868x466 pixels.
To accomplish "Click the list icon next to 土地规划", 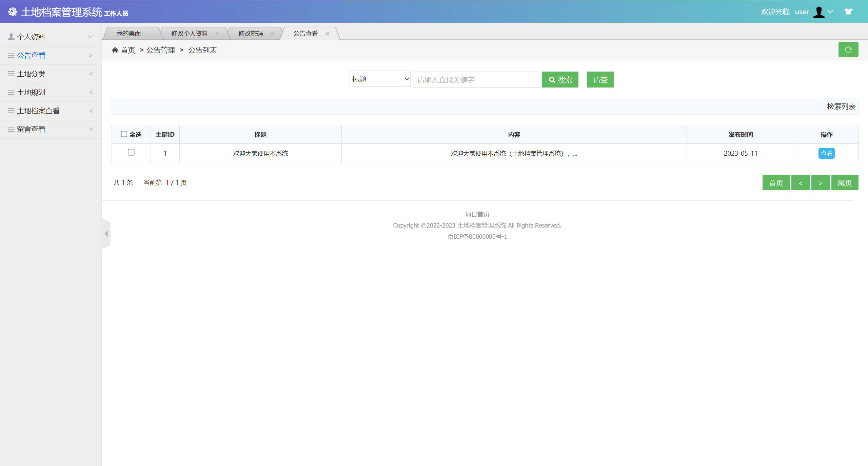I will point(11,92).
